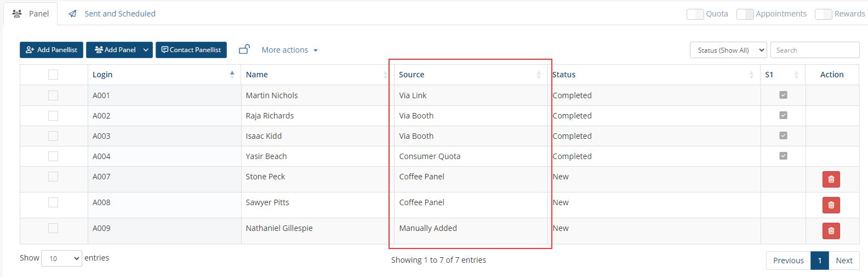Screen dimensions: 868x277
Task: Sort by S1 column arrows
Action: (796, 75)
